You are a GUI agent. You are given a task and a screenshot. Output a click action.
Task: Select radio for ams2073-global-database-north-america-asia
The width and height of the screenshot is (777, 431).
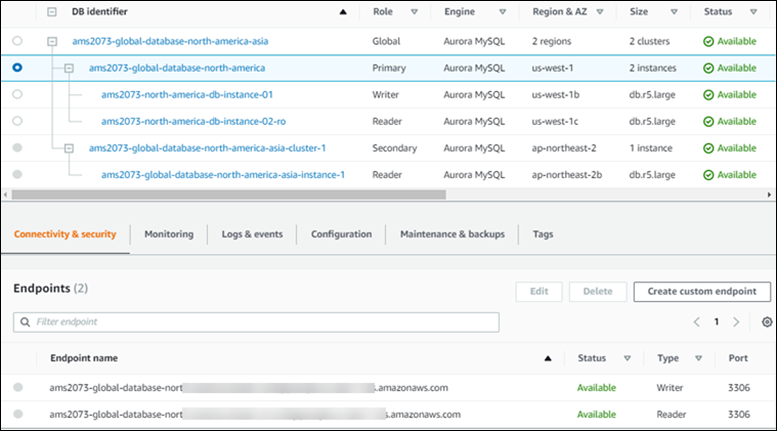click(17, 41)
